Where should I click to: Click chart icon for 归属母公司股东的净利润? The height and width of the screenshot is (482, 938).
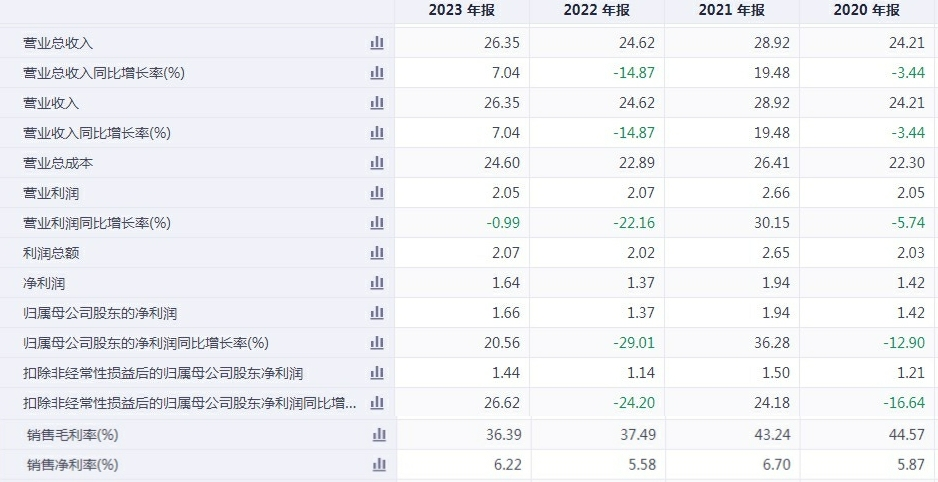coord(377,313)
